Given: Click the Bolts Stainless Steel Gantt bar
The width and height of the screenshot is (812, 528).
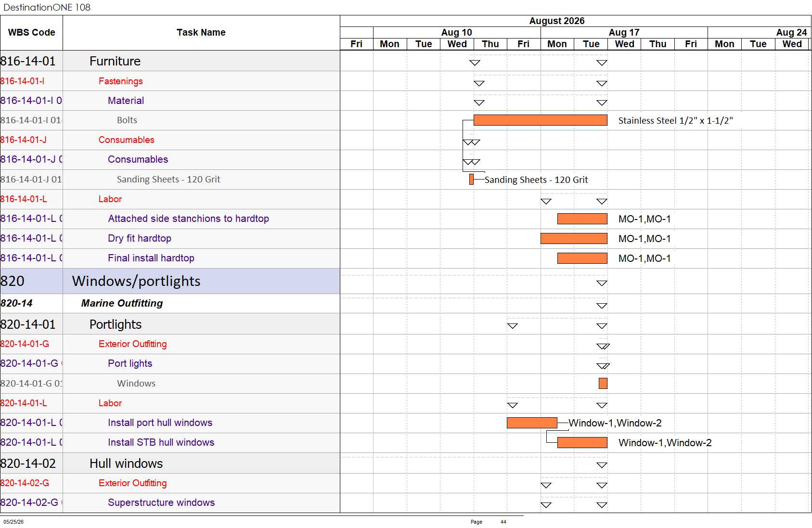Looking at the screenshot, I should (x=540, y=120).
